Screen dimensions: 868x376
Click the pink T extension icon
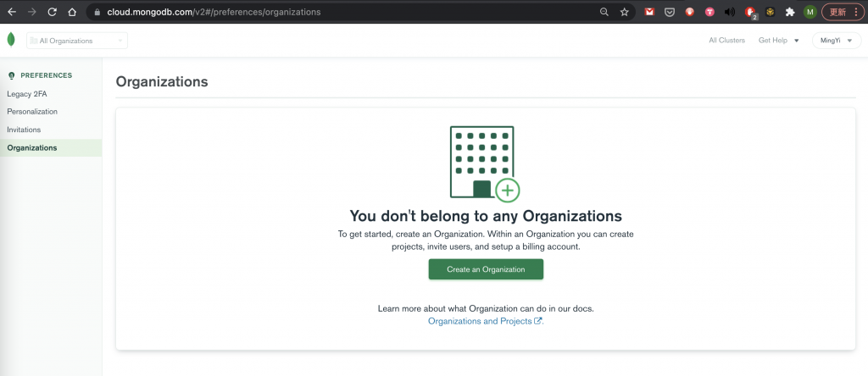[709, 12]
